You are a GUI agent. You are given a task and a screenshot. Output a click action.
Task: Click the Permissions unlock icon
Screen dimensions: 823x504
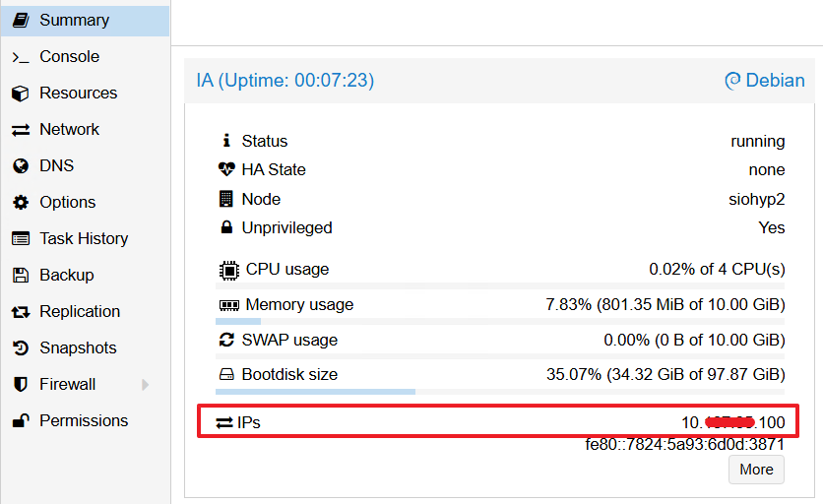[x=21, y=421]
